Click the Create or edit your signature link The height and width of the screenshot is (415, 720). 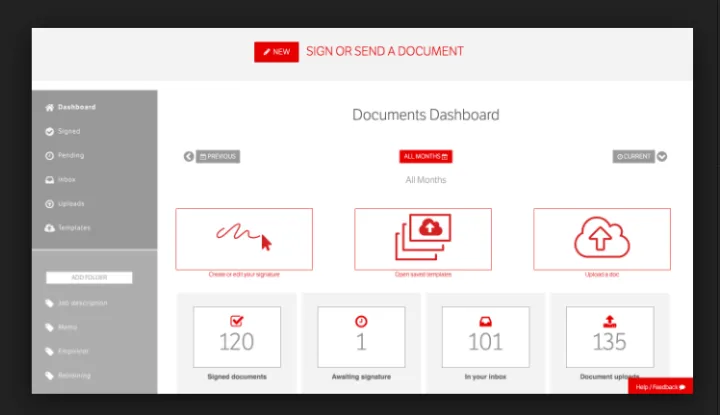pos(244,275)
